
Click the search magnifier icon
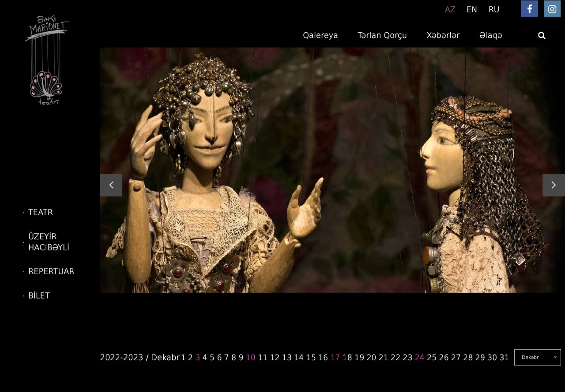pyautogui.click(x=542, y=36)
